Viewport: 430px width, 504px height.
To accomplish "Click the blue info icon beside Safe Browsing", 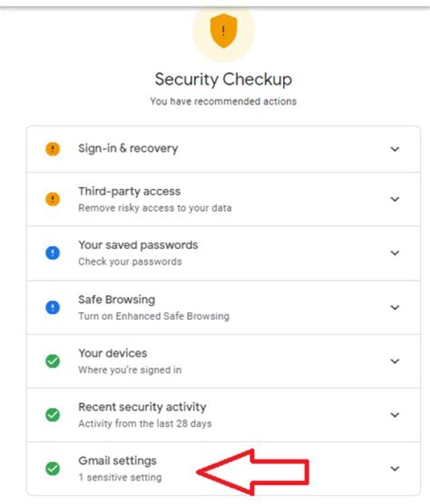I will pyautogui.click(x=53, y=307).
